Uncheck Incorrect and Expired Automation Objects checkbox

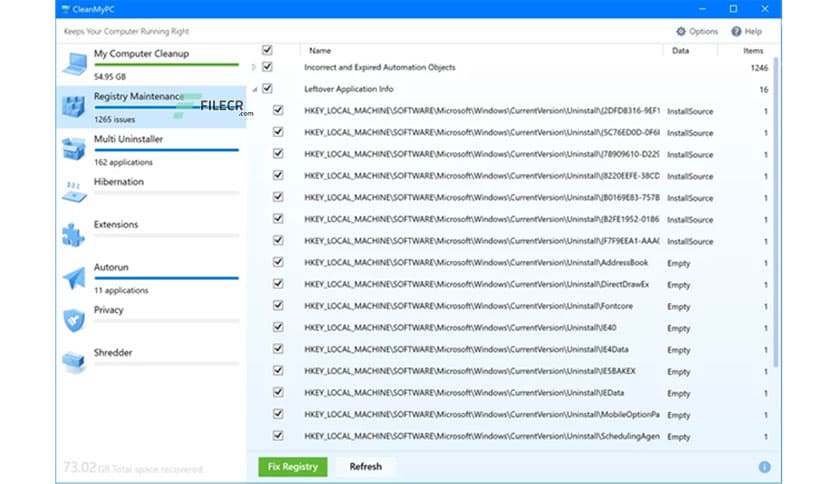click(x=267, y=67)
